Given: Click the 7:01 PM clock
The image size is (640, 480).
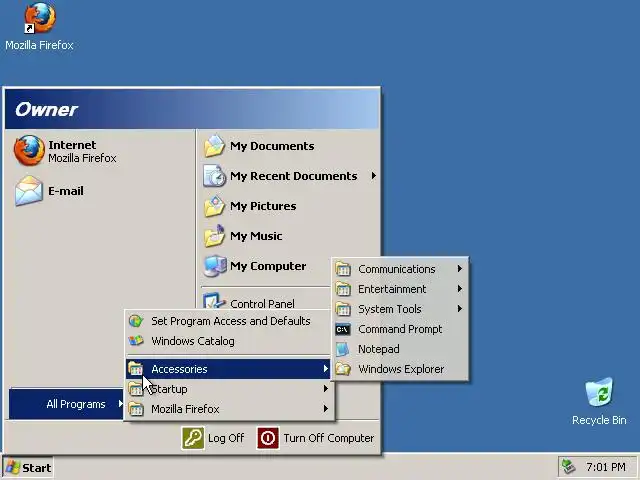Looking at the screenshot, I should (606, 466).
